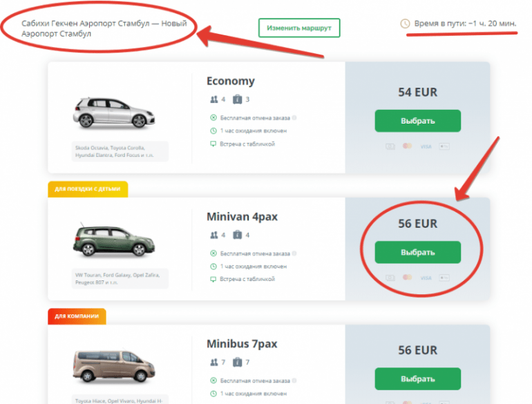Choose the Economy car for 54 EUR
Screen dimensions: 532x404
pyautogui.click(x=418, y=121)
